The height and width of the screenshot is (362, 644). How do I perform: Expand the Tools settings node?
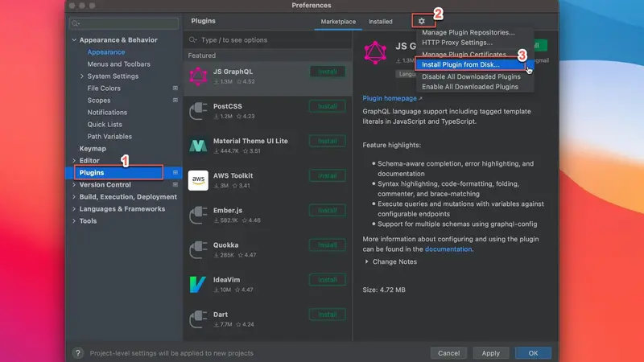tap(74, 220)
